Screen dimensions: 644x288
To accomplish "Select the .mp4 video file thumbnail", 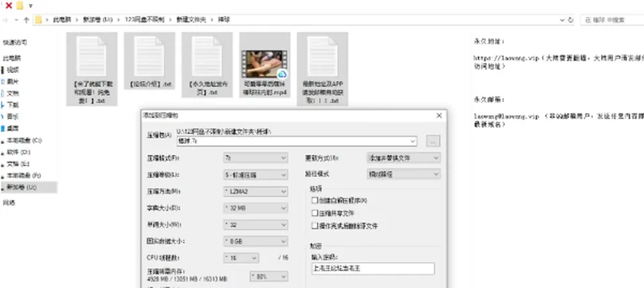I will pyautogui.click(x=265, y=65).
